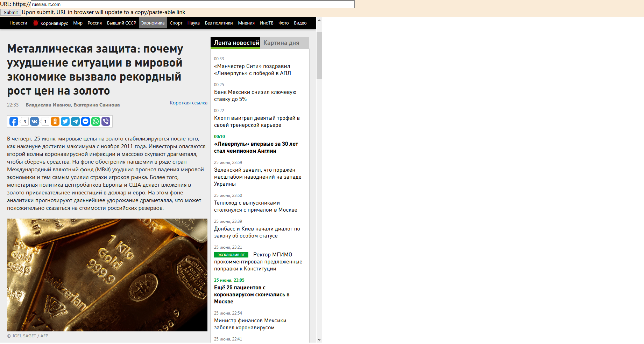Click the page scrollbar thumb

319,55
